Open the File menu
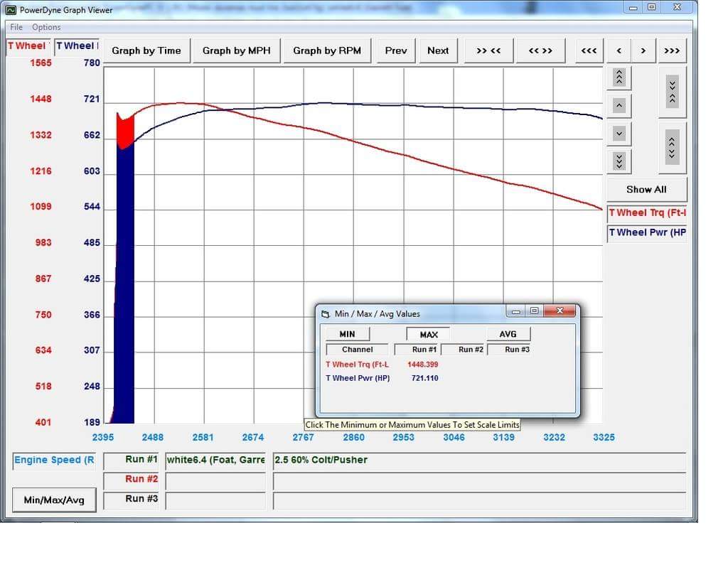 [x=16, y=27]
